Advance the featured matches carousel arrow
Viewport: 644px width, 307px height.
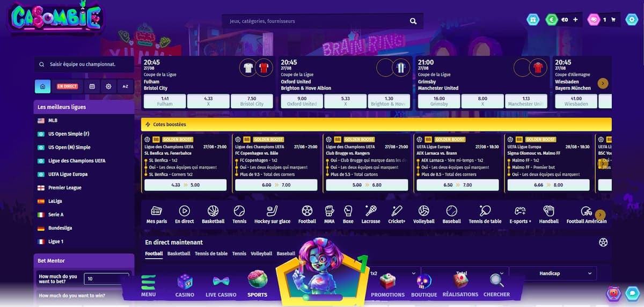[603, 83]
